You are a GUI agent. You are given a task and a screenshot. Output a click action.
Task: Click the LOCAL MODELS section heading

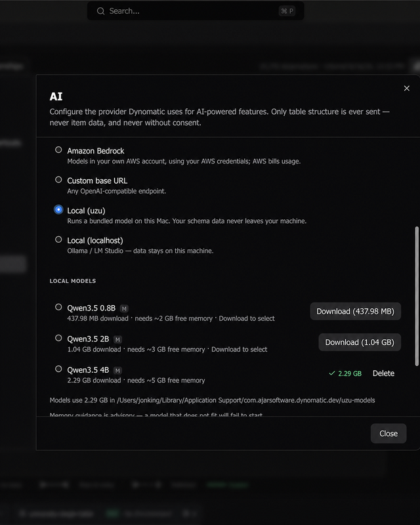[73, 281]
